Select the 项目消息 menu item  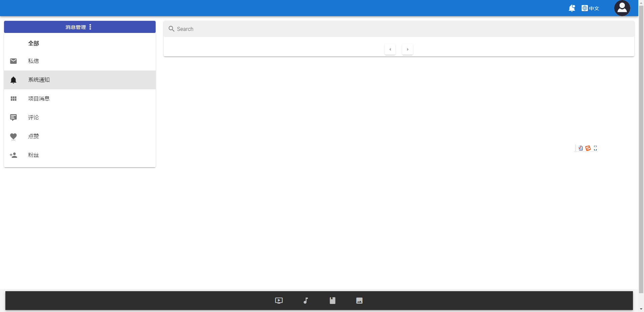(80, 99)
